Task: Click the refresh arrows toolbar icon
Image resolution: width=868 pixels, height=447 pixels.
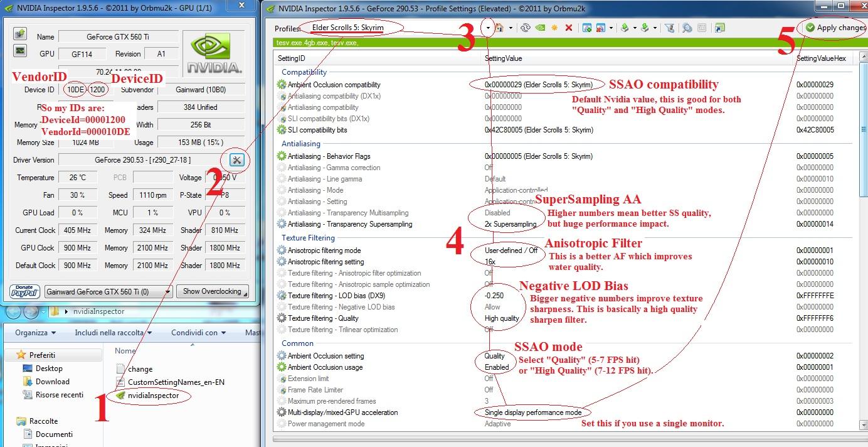Action: tap(526, 28)
